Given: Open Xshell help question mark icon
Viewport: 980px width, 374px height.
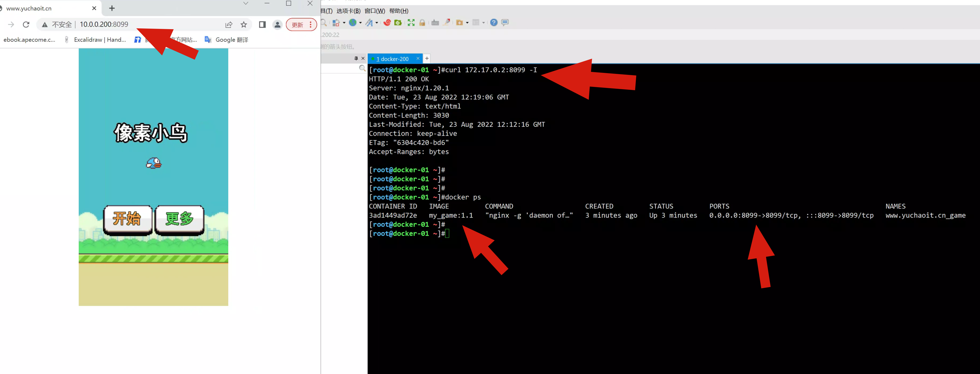Looking at the screenshot, I should pos(493,22).
